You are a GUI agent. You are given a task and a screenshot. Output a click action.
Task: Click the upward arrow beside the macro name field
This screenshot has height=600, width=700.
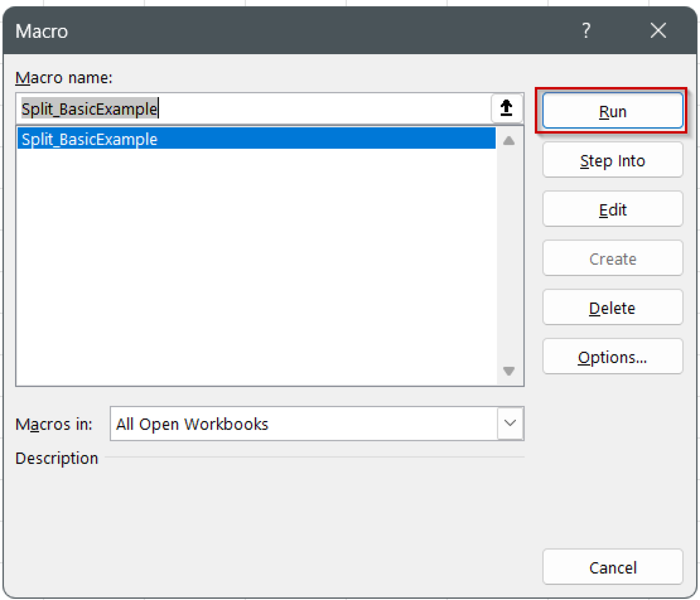tap(506, 108)
